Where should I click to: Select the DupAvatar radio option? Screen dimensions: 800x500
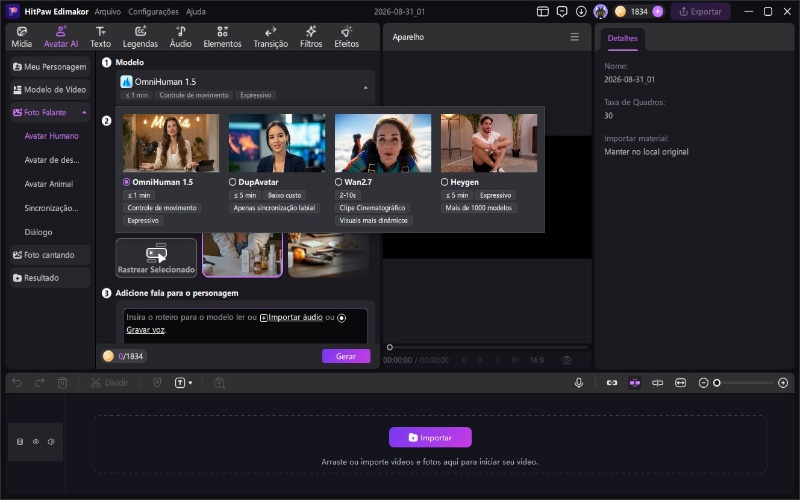[x=233, y=182]
